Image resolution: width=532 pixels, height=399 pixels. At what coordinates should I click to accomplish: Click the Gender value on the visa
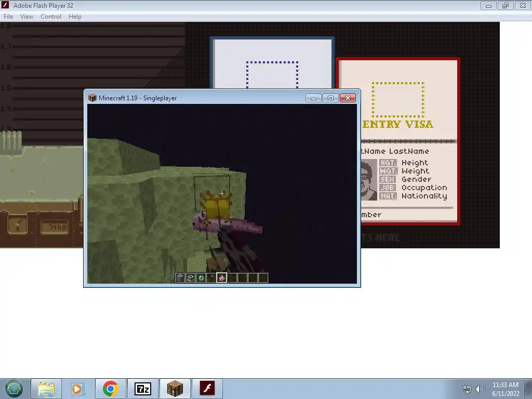coord(416,179)
